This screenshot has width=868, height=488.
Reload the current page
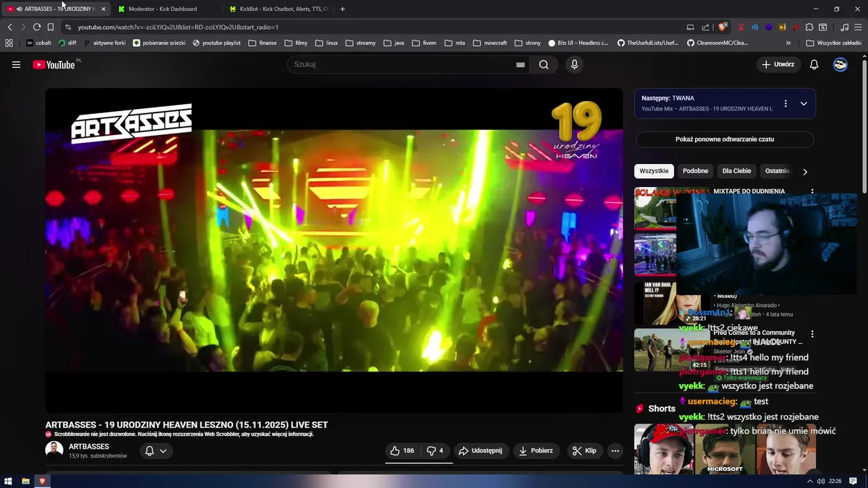click(37, 27)
